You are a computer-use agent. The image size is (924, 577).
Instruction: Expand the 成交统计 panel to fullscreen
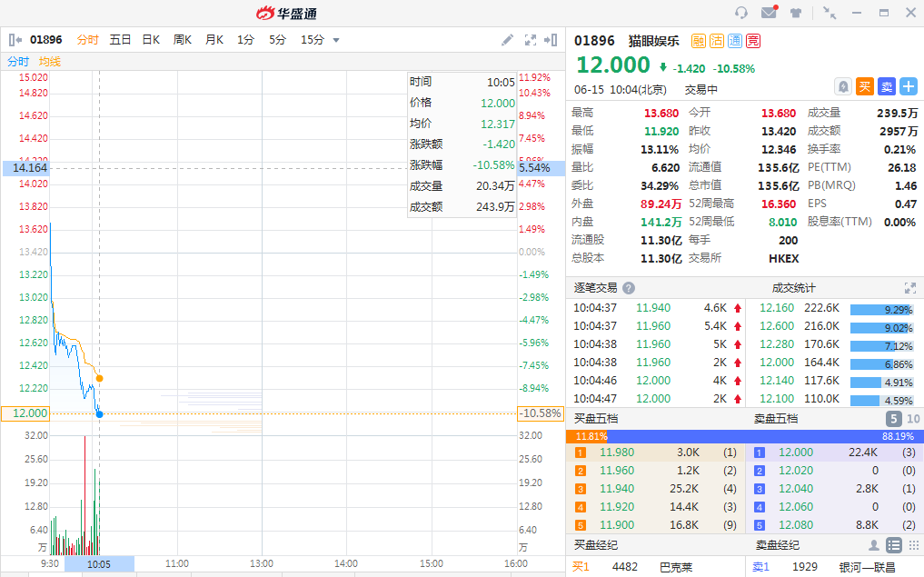[909, 288]
